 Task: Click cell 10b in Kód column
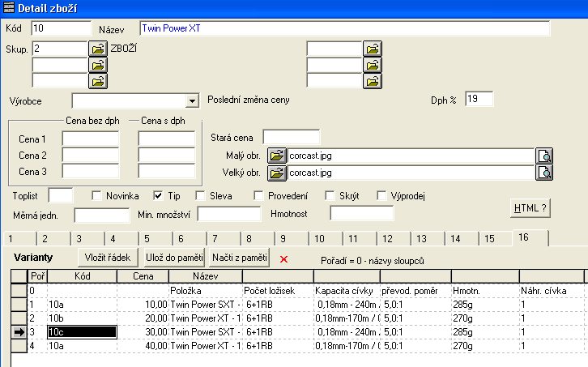point(82,318)
